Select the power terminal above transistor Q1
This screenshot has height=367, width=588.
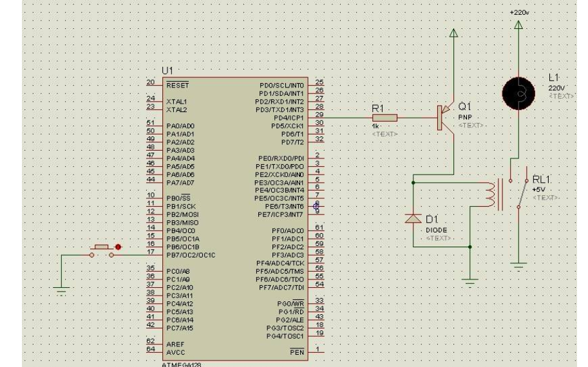pyautogui.click(x=453, y=33)
